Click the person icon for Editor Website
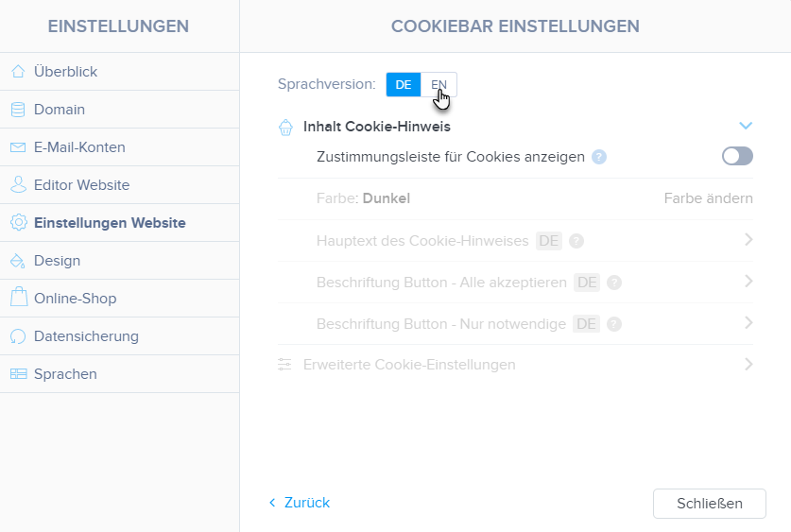 click(x=18, y=185)
